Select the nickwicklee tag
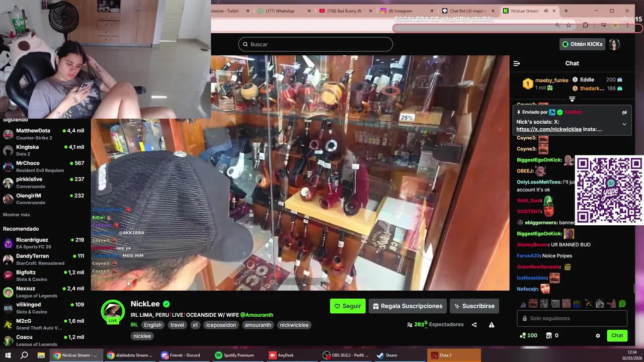Image resolution: width=644 pixels, height=362 pixels. click(294, 325)
